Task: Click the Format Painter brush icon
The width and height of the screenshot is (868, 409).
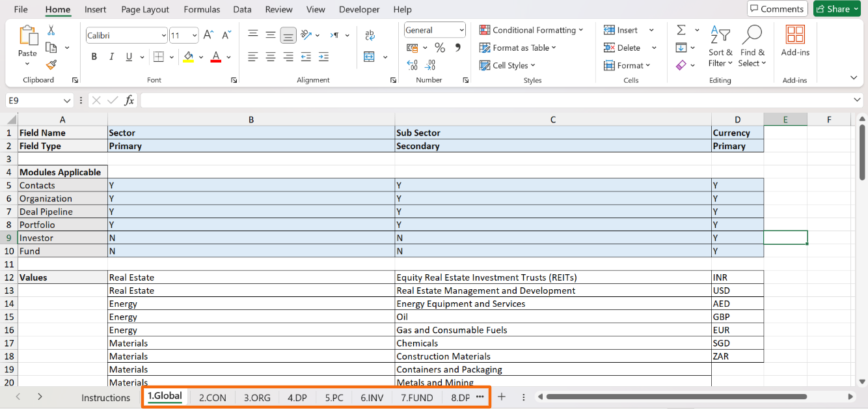Action: tap(51, 64)
